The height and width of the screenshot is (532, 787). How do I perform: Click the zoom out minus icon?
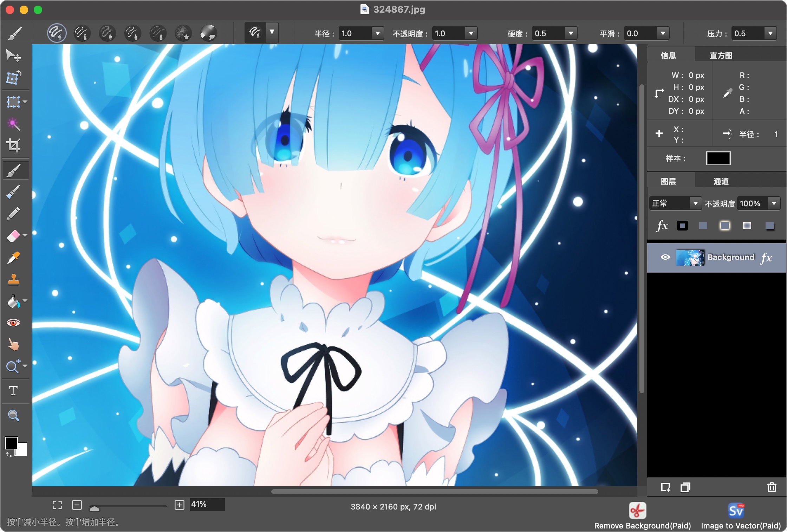[77, 505]
